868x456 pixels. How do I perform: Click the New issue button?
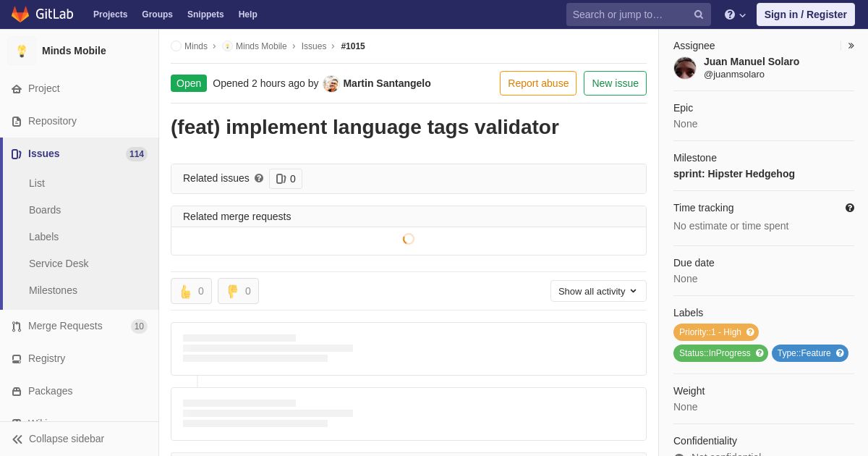615,83
